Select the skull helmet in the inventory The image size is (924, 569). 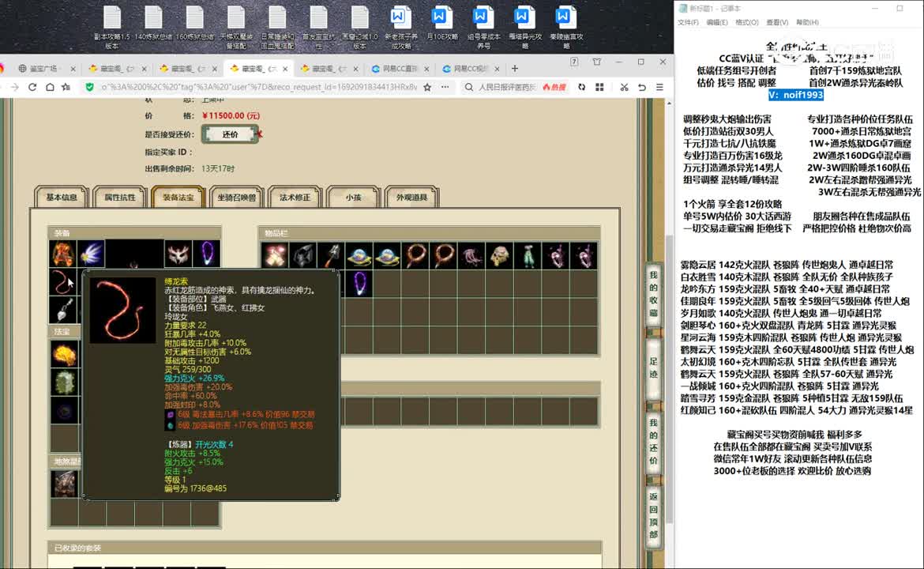(500, 256)
